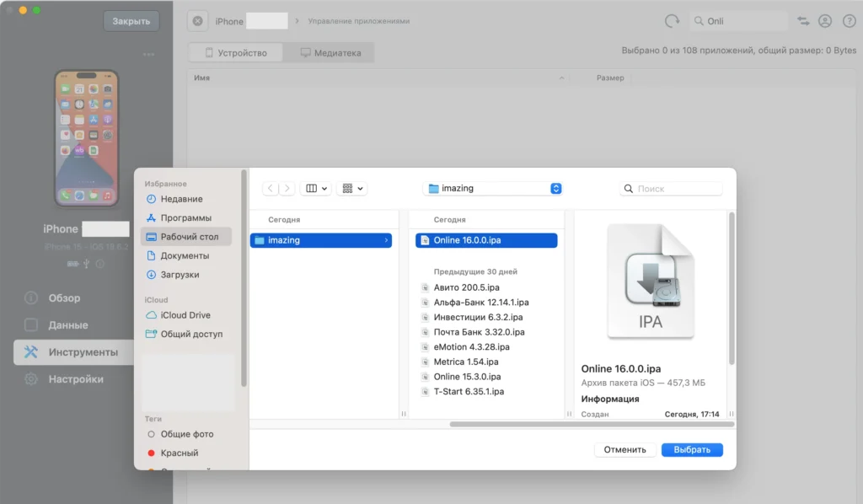Viewport: 863px width, 504px height.
Task: Click the three dots menu above iPhone image
Action: click(148, 55)
